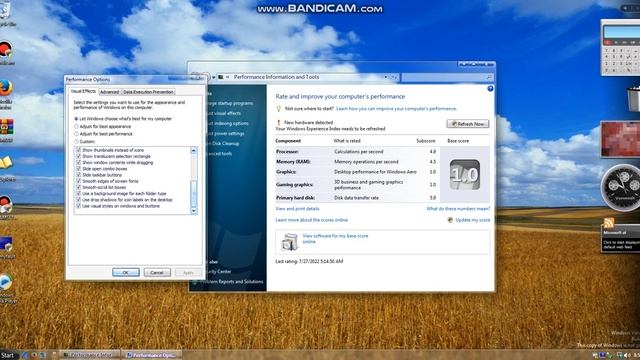Screen dimensions: 640x360
Task: Click the RSS feed headlines gadget icon
Action: tap(609, 223)
